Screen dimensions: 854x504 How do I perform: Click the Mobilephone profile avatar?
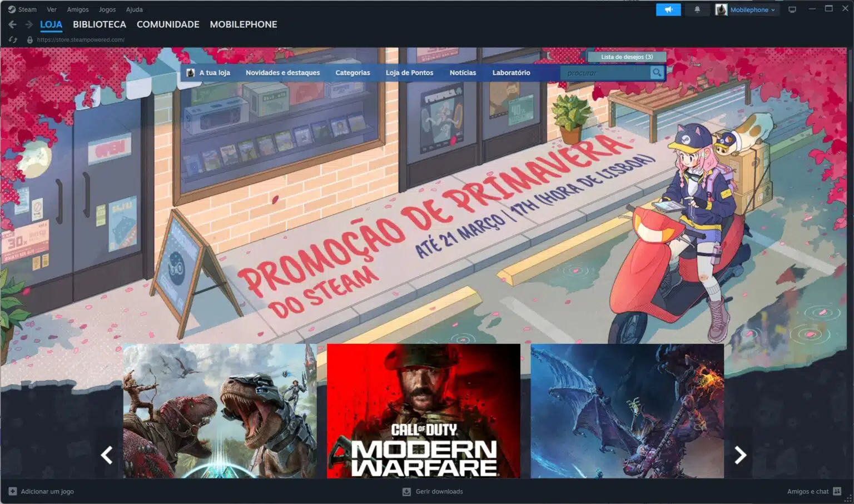(721, 9)
